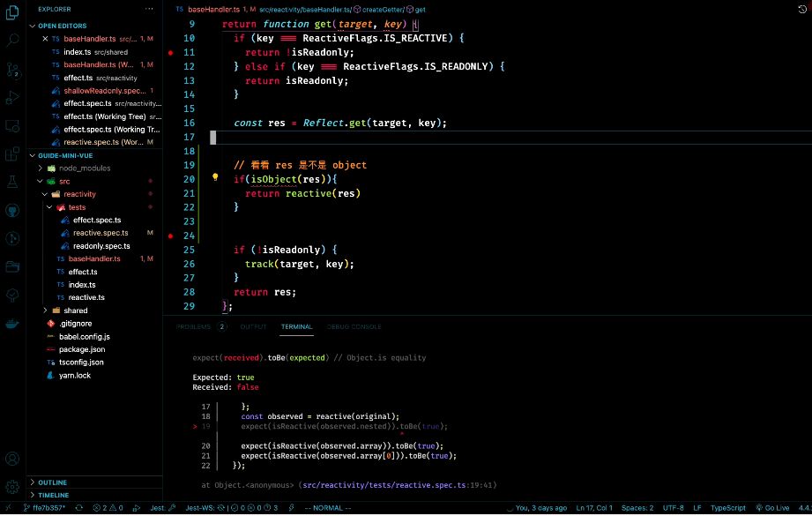Screen dimensions: 812x516
Task: Open package.json in the explorer
Action: tap(80, 349)
